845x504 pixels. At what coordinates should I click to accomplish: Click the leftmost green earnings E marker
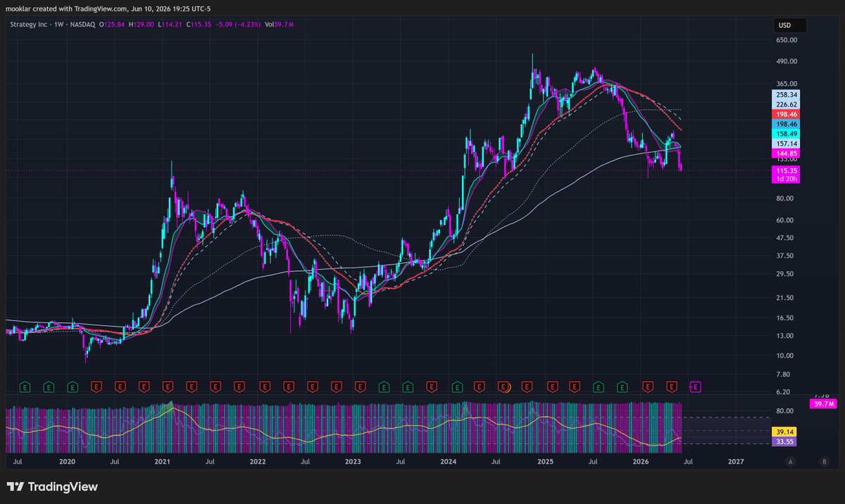(25, 386)
